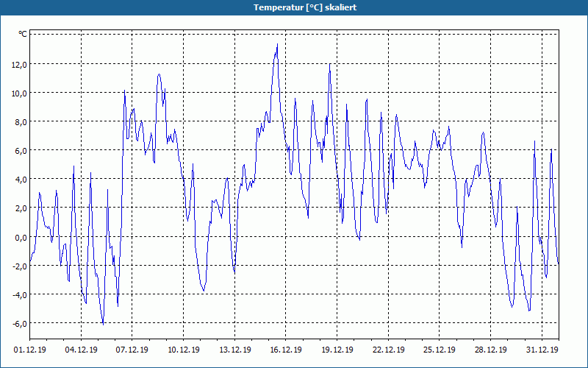This screenshot has width=588, height=368.
Task: Click the '10,0' y-axis label
Action: pyautogui.click(x=20, y=93)
